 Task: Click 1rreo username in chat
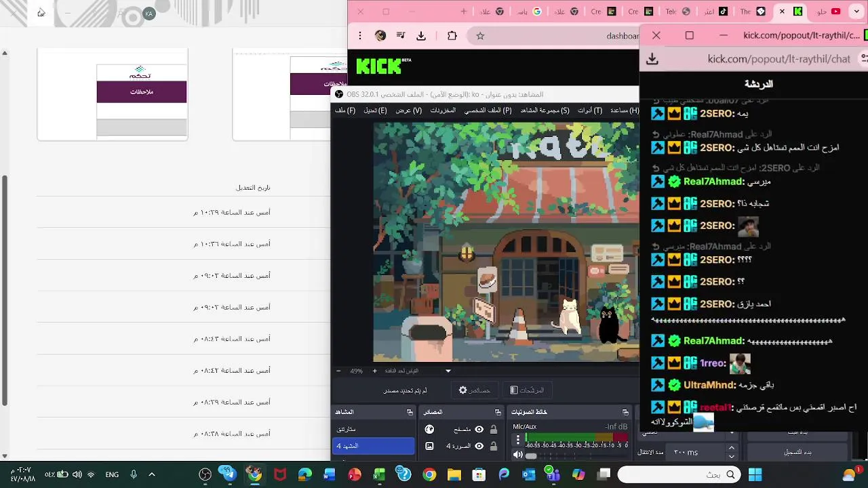point(713,363)
